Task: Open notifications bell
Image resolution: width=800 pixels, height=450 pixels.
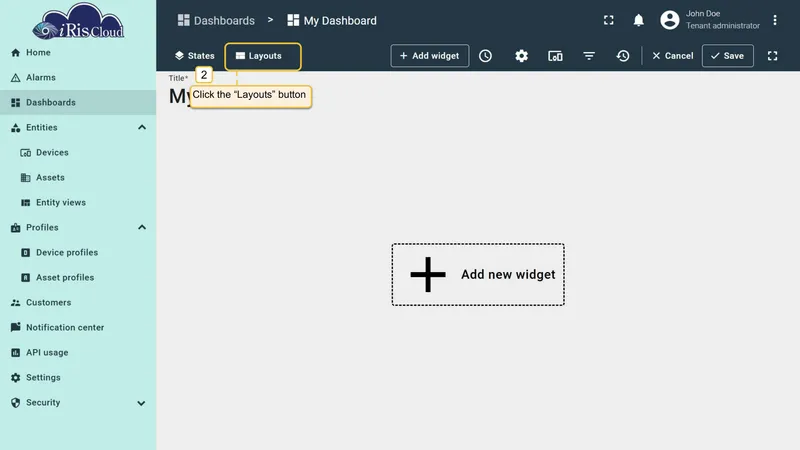Action: 638,20
